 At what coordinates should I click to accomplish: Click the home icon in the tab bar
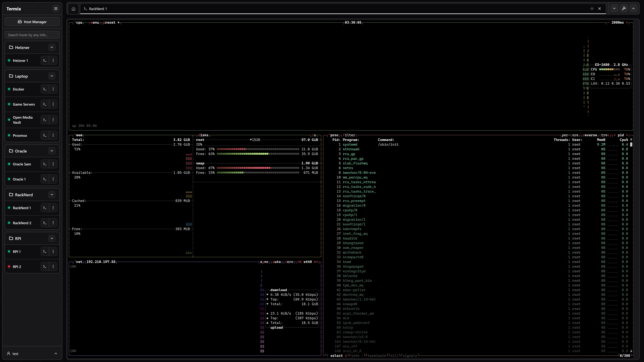[x=73, y=9]
